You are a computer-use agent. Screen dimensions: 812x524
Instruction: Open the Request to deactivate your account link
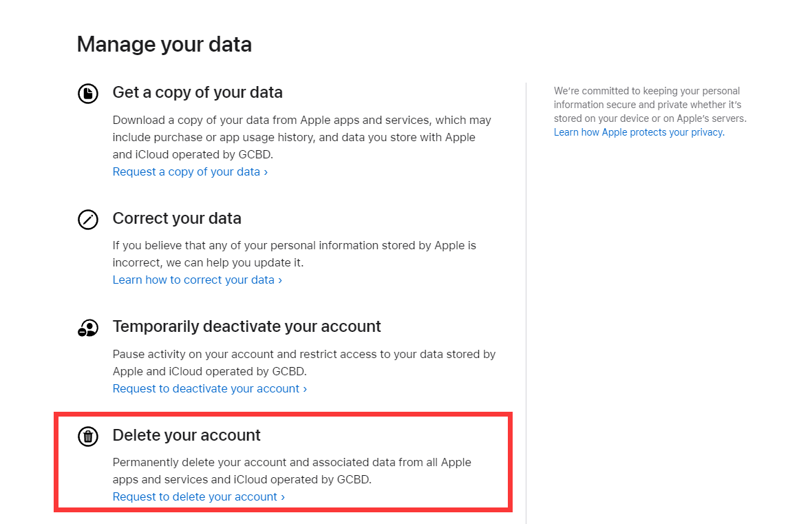pos(209,389)
